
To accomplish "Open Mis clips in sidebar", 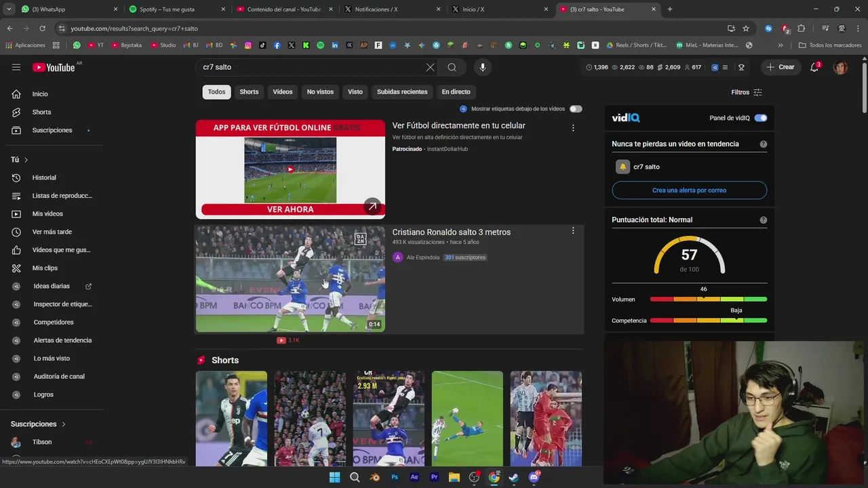I will (45, 268).
